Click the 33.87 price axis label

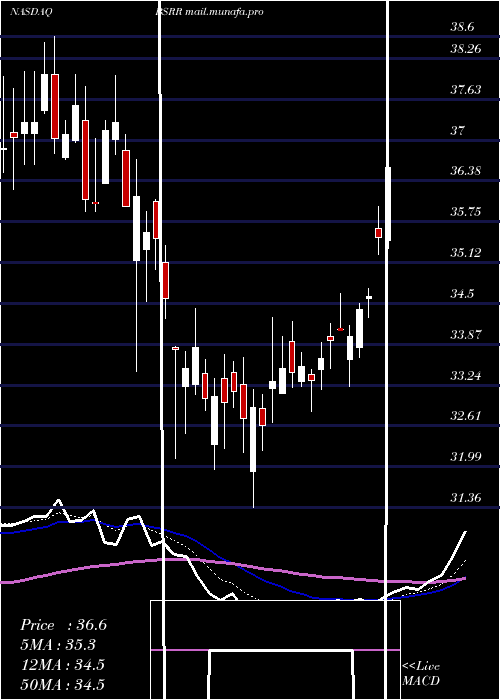[466, 334]
